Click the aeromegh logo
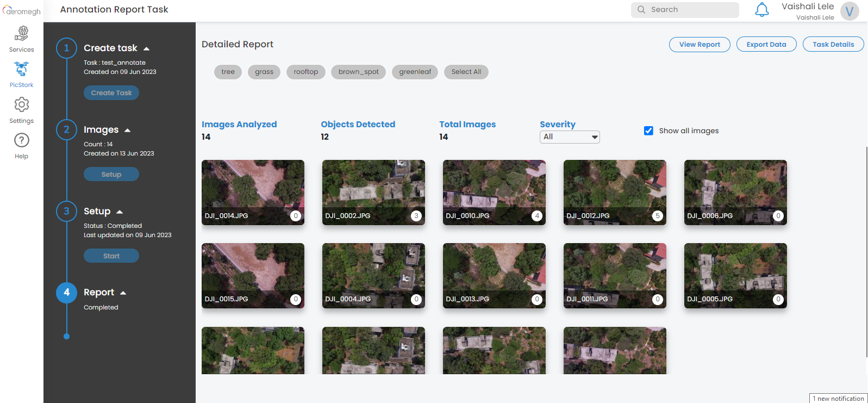The height and width of the screenshot is (403, 868). [x=22, y=11]
